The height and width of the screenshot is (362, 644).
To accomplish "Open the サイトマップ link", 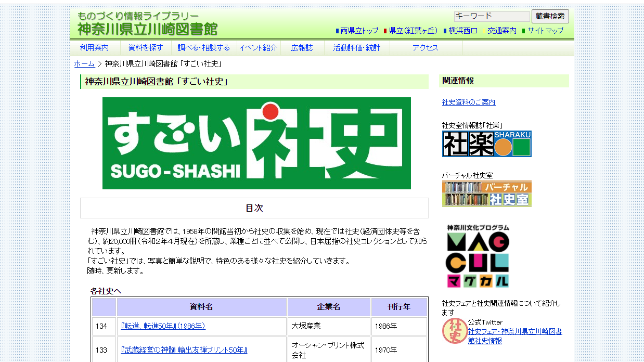I will pos(545,31).
